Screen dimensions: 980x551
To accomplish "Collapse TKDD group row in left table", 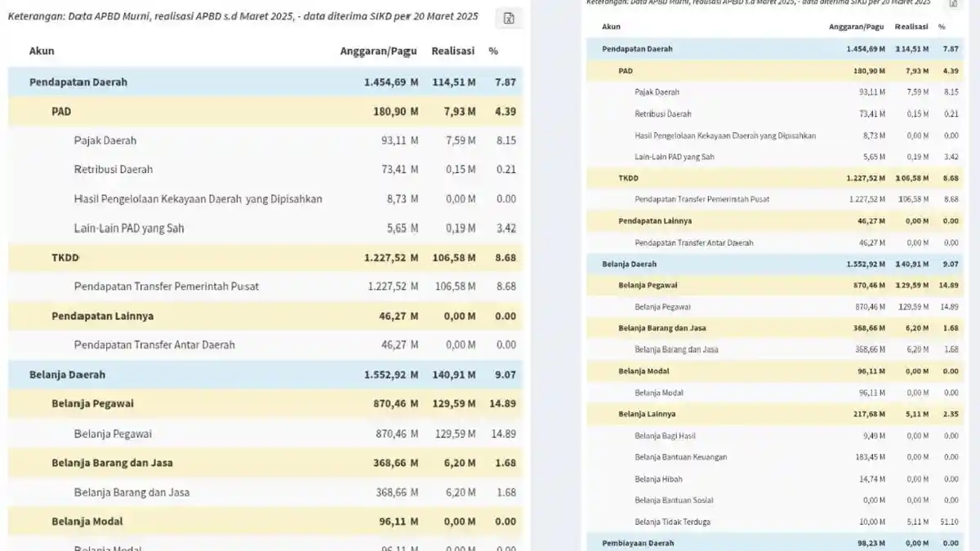I will click(265, 257).
